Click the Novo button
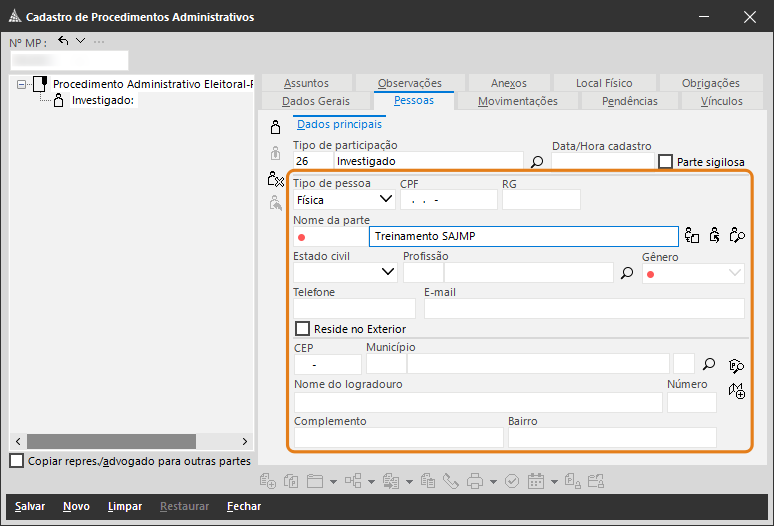Screen dimensions: 774x526 (x=77, y=506)
